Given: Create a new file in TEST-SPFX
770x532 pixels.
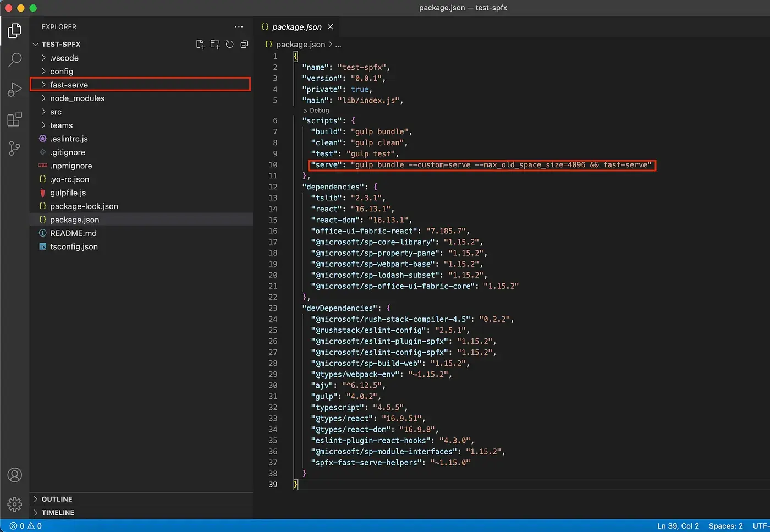Looking at the screenshot, I should (201, 44).
